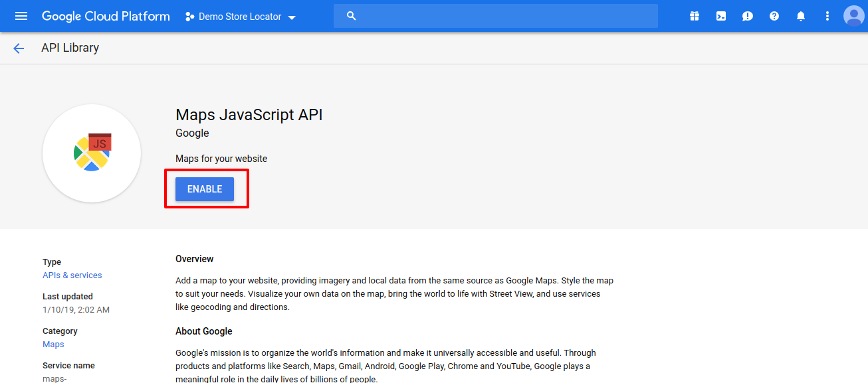Viewport: 868px width, 383px height.
Task: Click the Overview section heading
Action: pos(195,259)
